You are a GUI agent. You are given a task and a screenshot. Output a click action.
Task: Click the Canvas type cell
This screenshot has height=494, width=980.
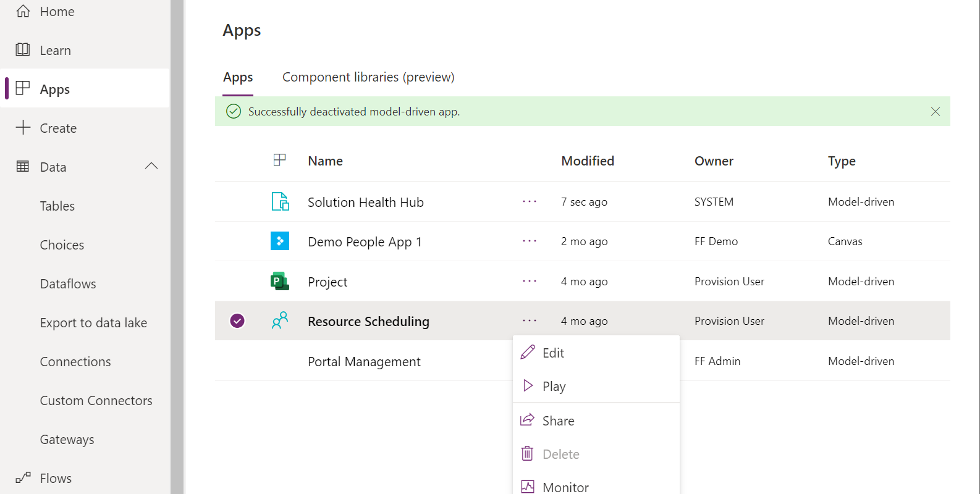pyautogui.click(x=845, y=241)
